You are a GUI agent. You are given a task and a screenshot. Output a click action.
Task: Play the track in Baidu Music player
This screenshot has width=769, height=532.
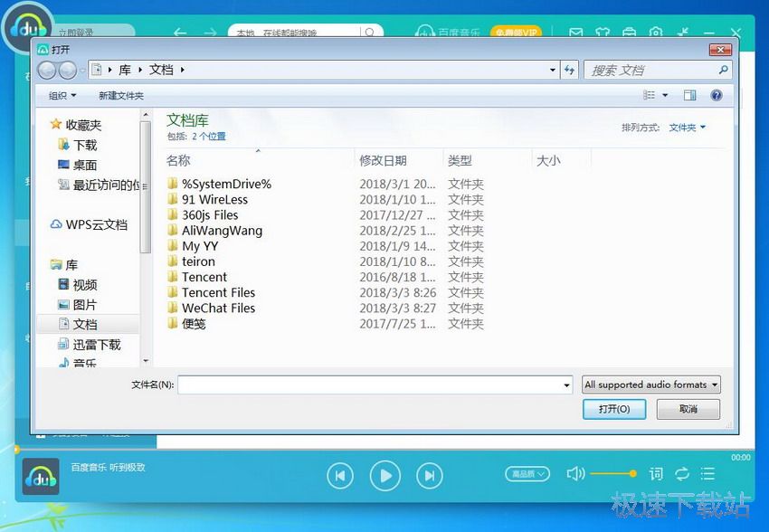click(x=385, y=475)
